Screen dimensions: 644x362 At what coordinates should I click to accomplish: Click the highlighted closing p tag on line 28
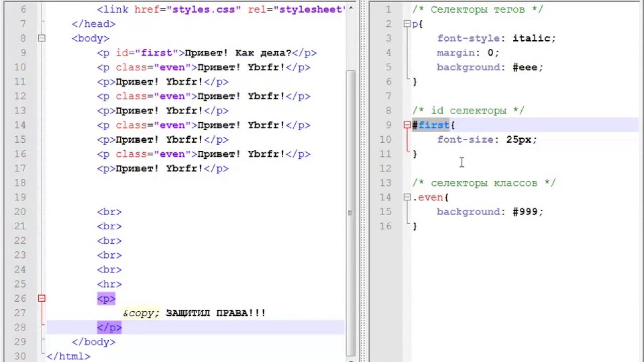(109, 328)
